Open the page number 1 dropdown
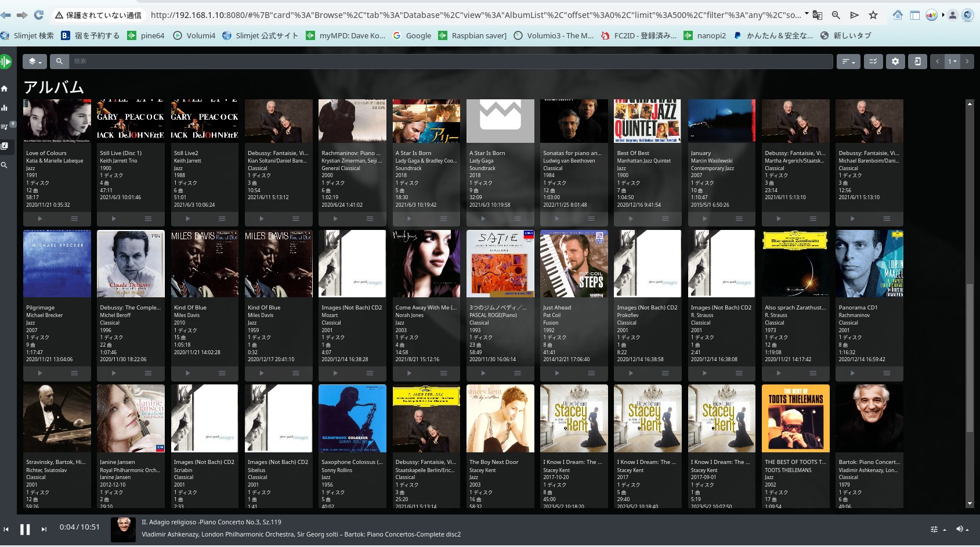This screenshot has height=547, width=980. point(952,62)
